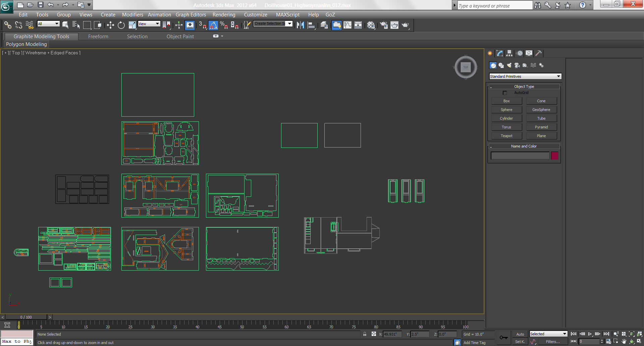Toggle Spinner Snap
Image resolution: width=644 pixels, height=346 pixels.
click(234, 25)
